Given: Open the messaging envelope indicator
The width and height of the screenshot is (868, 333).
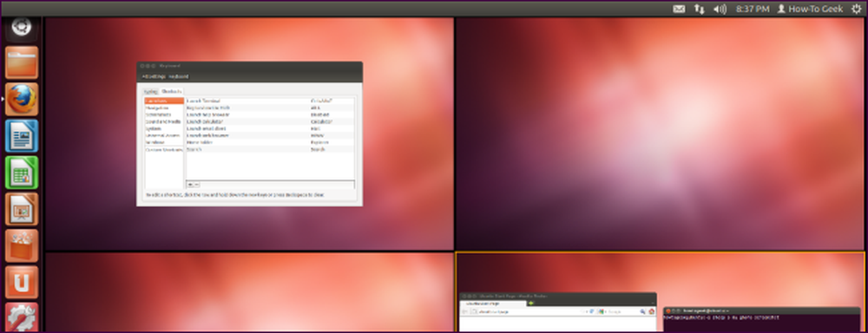Looking at the screenshot, I should tap(679, 9).
